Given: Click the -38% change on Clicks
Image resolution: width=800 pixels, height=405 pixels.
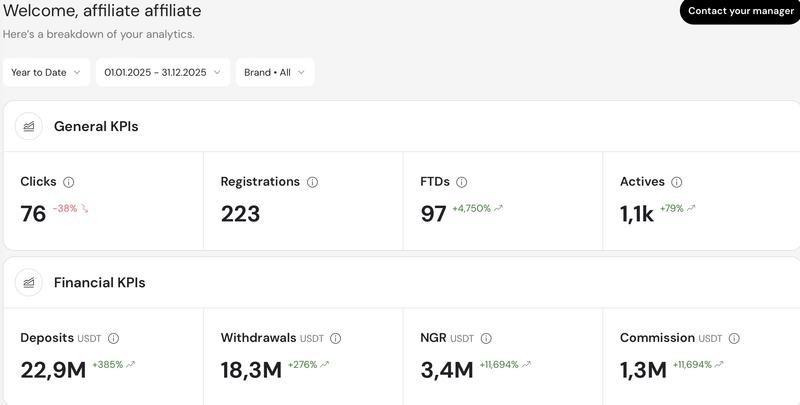Looking at the screenshot, I should 65,209.
